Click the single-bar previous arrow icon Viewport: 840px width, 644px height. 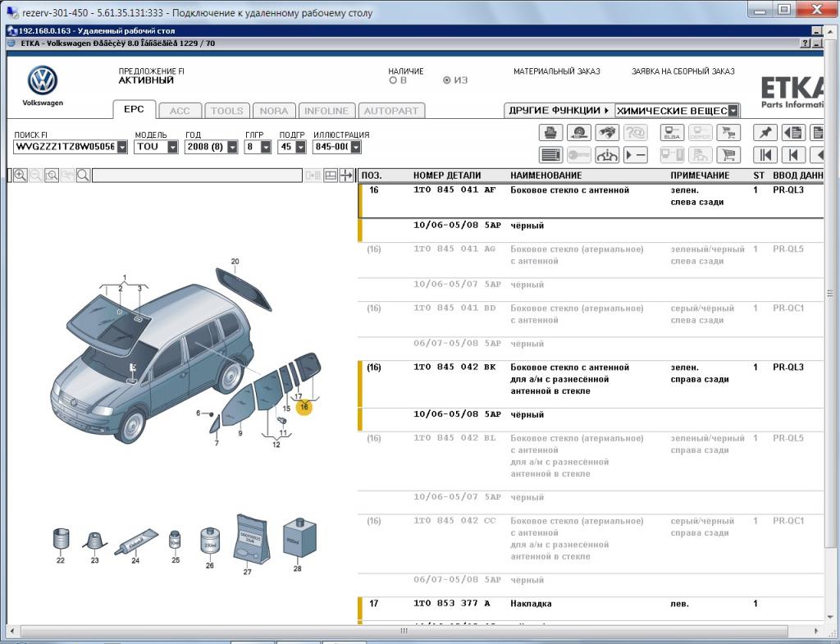pos(793,155)
